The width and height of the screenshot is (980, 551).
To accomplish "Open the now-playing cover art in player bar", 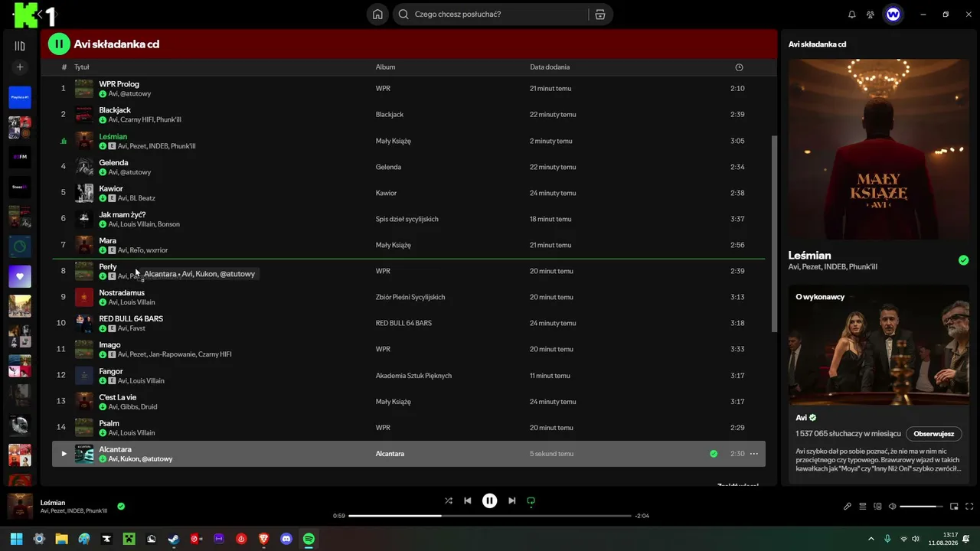I will click(x=20, y=506).
